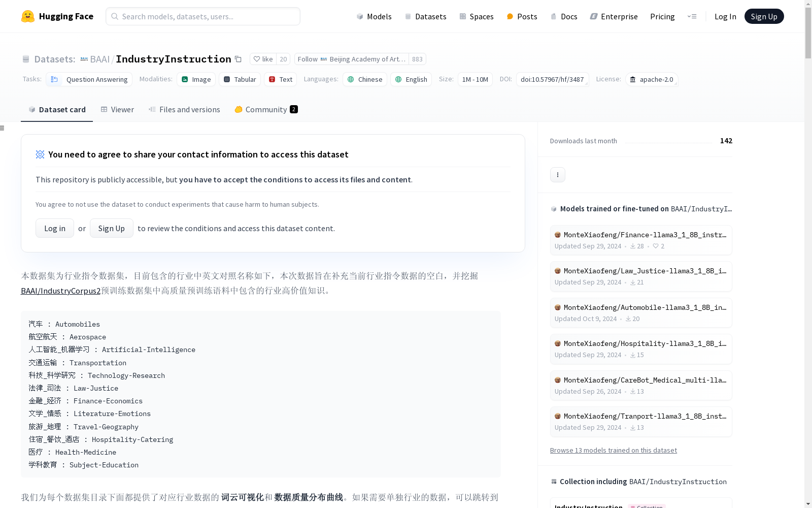Focus the search models and datasets field
This screenshot has width=812, height=508.
[203, 16]
